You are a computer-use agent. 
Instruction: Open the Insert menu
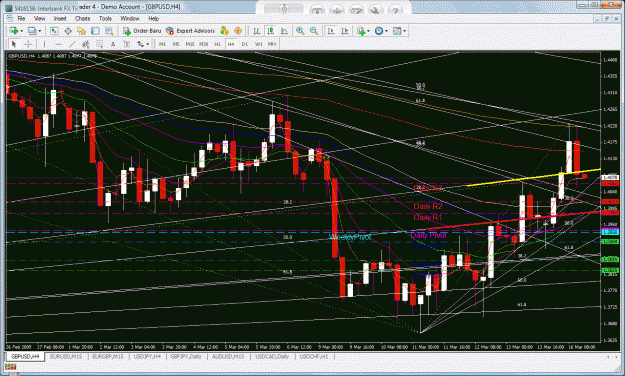[x=60, y=18]
